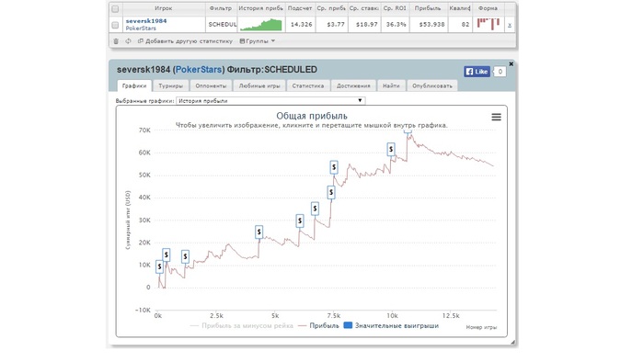Toggle Значительные выигрыши legend item

[x=391, y=326]
